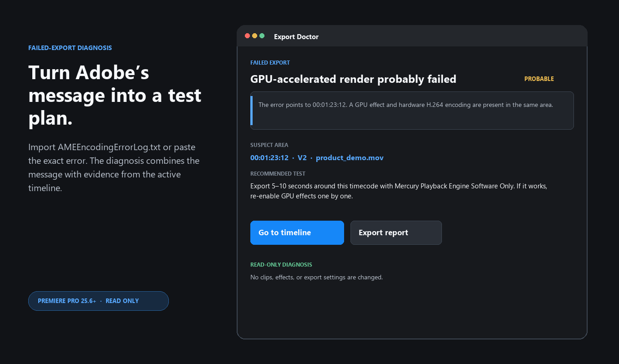Screen dimensions: 619x364
Task: Click the Export report button
Action: tap(396, 233)
